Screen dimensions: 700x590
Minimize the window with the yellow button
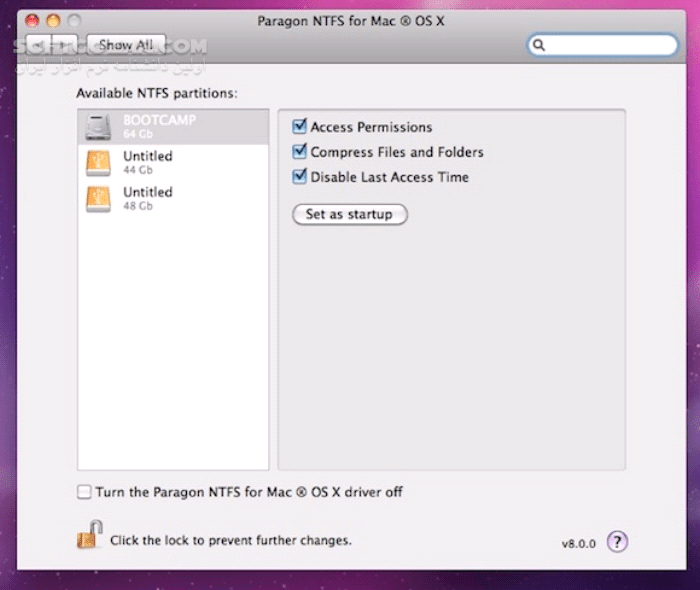coord(53,21)
